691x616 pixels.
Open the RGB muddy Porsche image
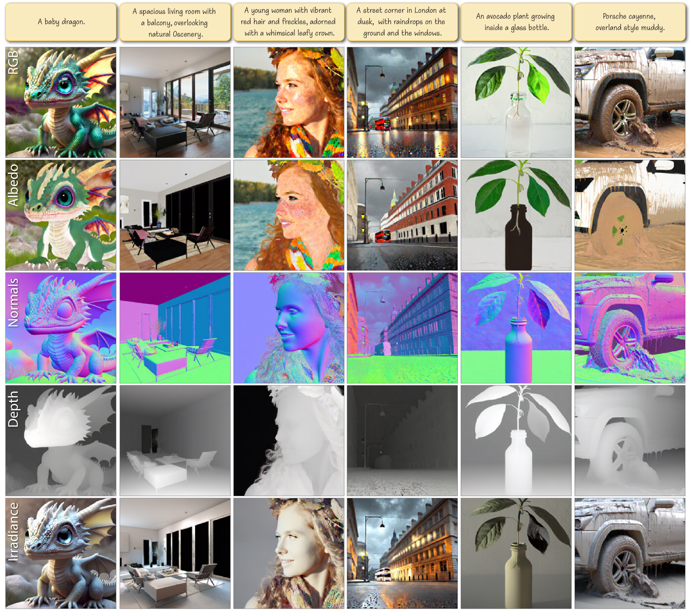point(630,102)
